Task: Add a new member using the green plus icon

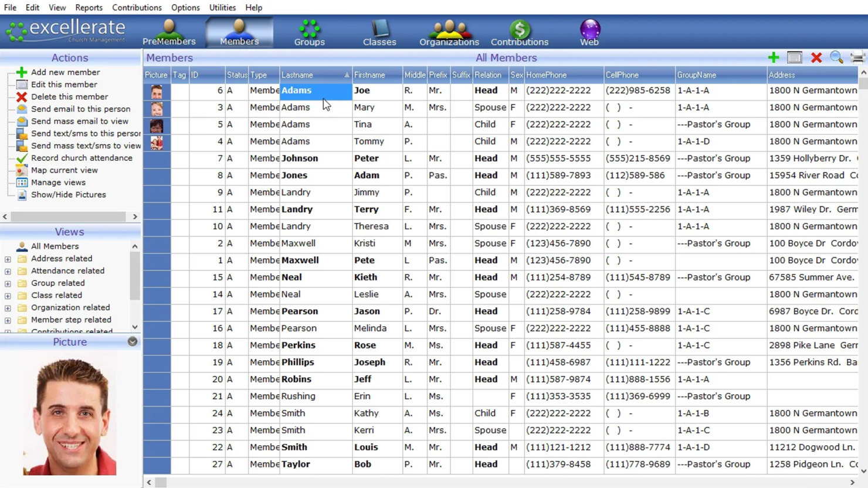Action: click(773, 57)
